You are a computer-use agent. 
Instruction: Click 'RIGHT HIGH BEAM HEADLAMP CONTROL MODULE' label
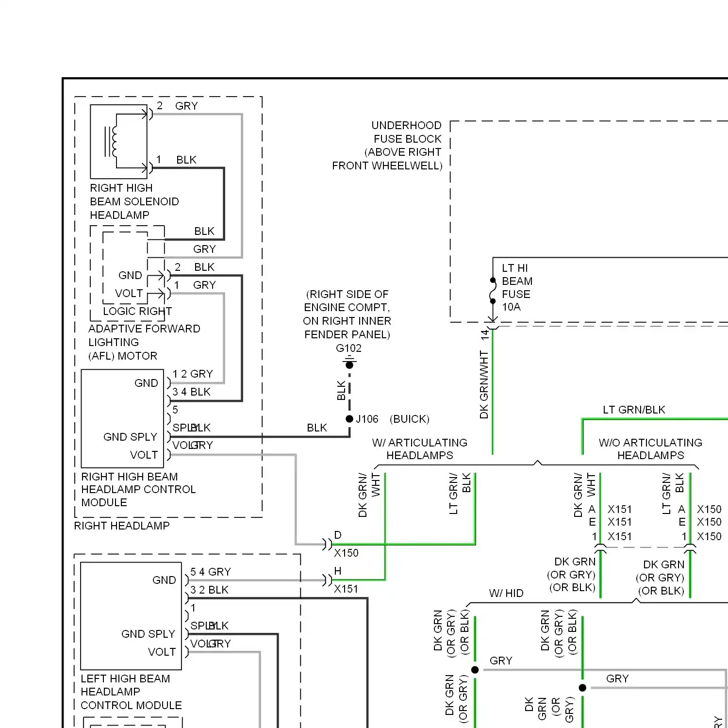click(x=138, y=489)
